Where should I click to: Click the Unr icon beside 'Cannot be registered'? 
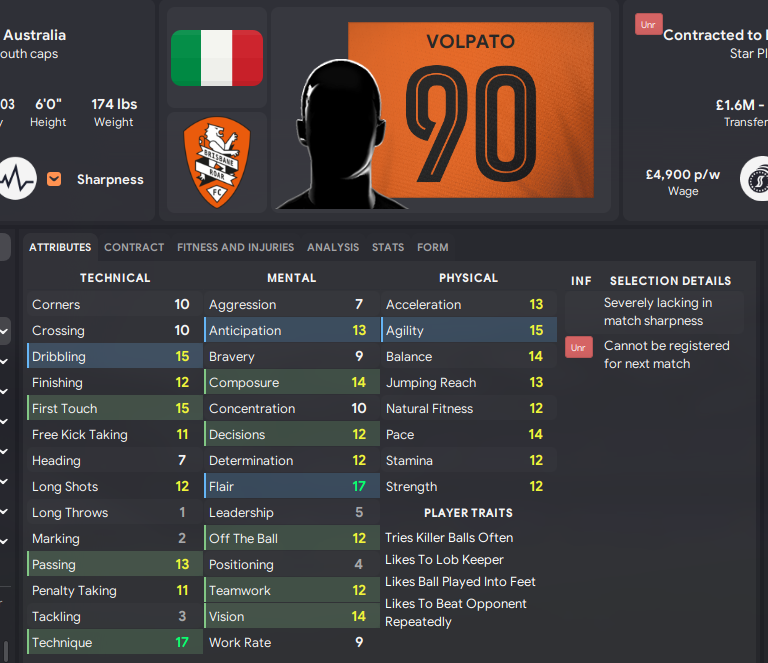(579, 347)
